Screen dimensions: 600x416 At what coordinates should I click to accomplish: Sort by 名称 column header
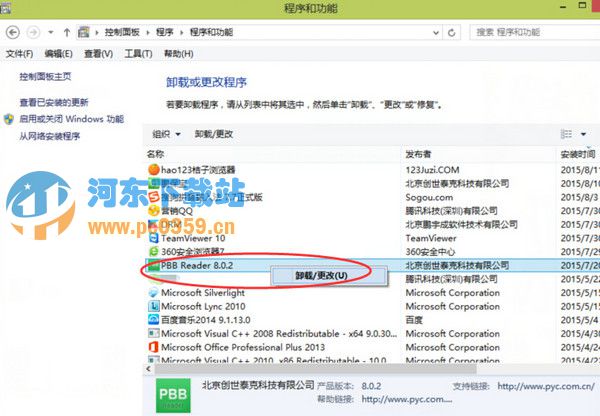tap(156, 154)
